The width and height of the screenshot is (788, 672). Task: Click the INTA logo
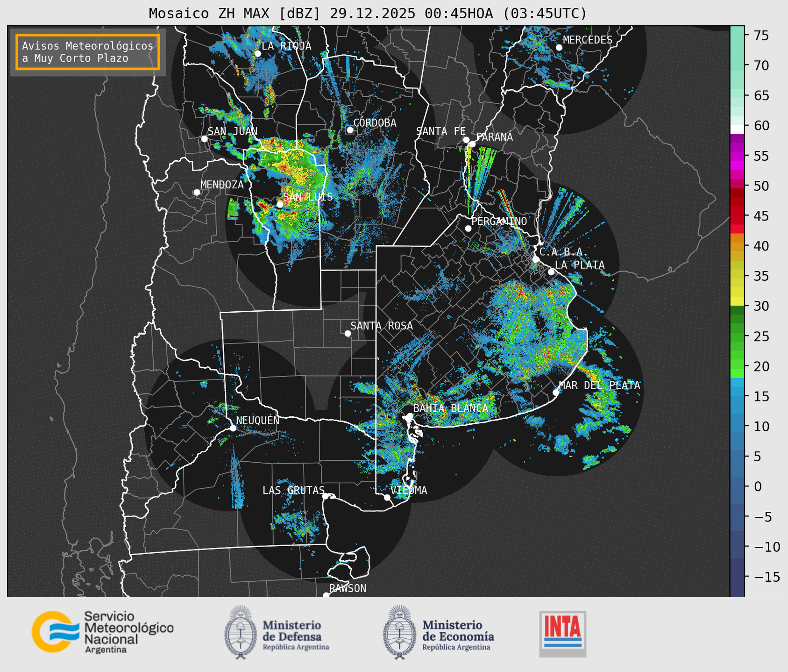tap(563, 634)
